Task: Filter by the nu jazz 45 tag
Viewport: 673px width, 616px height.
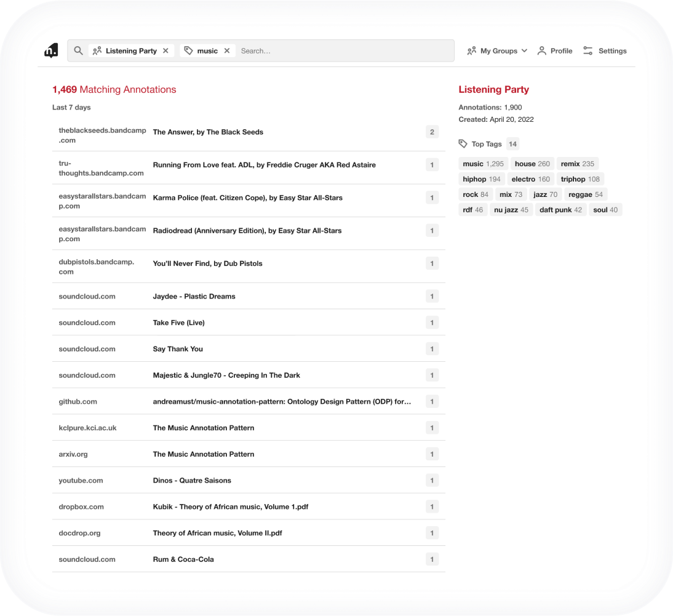Action: point(511,209)
